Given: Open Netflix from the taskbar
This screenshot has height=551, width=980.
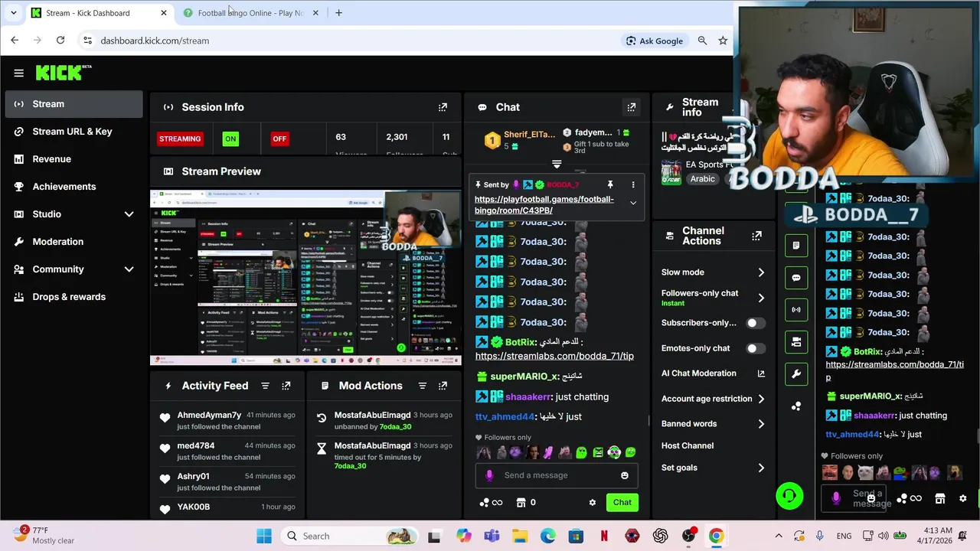Looking at the screenshot, I should 604,536.
